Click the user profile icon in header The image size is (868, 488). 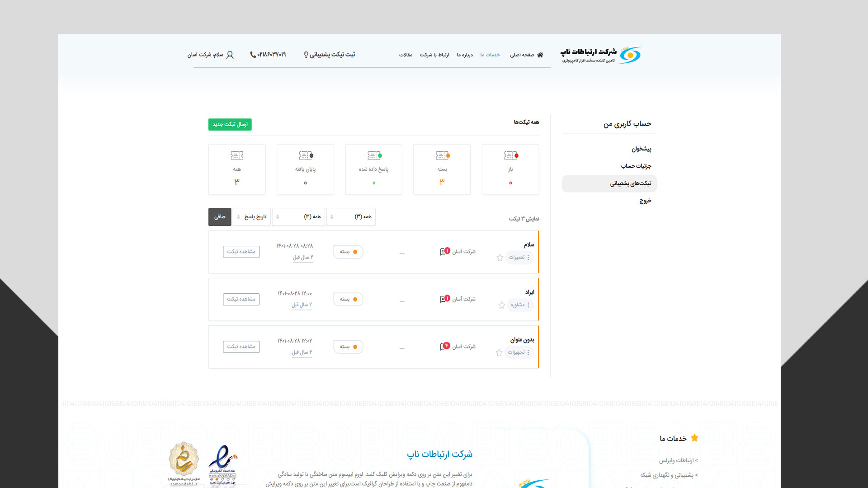tap(230, 55)
